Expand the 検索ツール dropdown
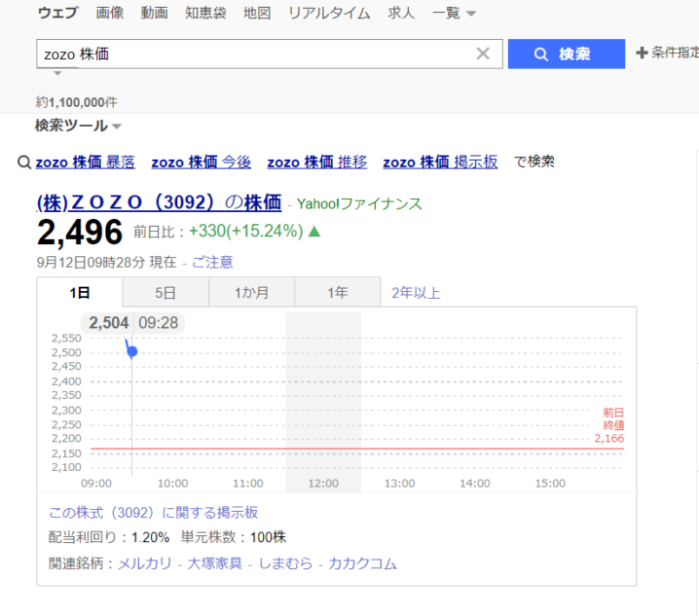The image size is (699, 616). coord(78,127)
